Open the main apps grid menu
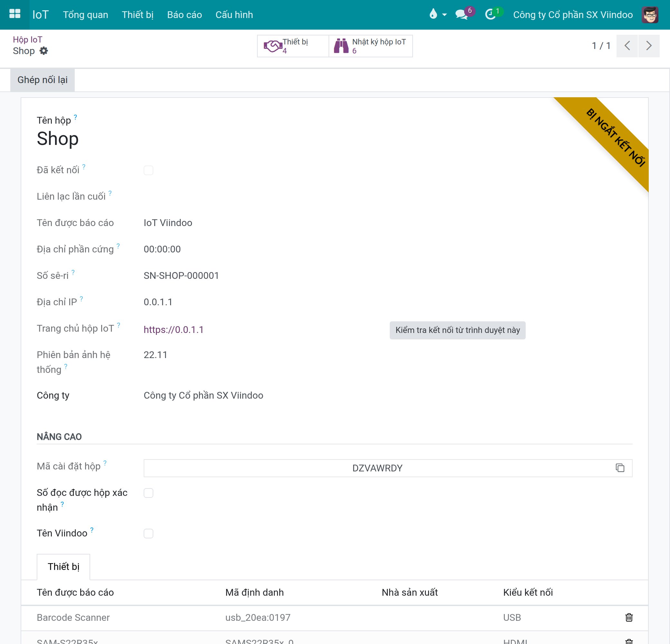Screen dimensions: 670x644 coord(15,14)
